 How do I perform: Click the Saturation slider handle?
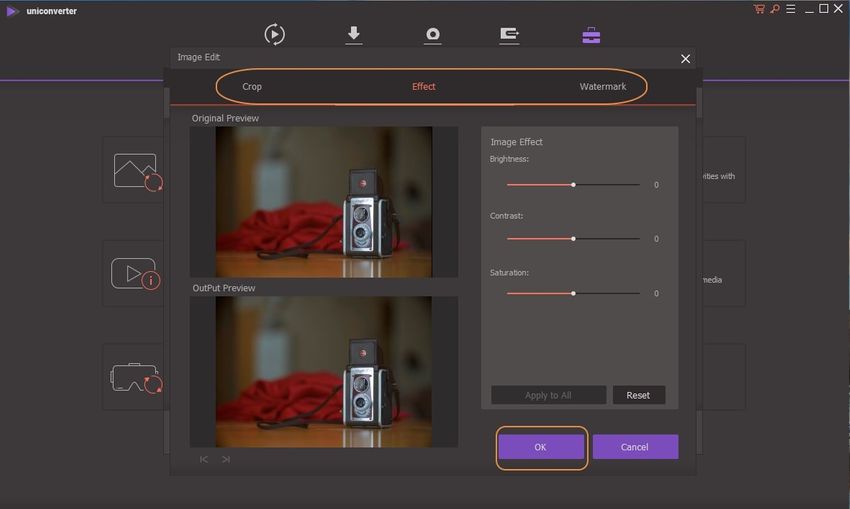(573, 293)
